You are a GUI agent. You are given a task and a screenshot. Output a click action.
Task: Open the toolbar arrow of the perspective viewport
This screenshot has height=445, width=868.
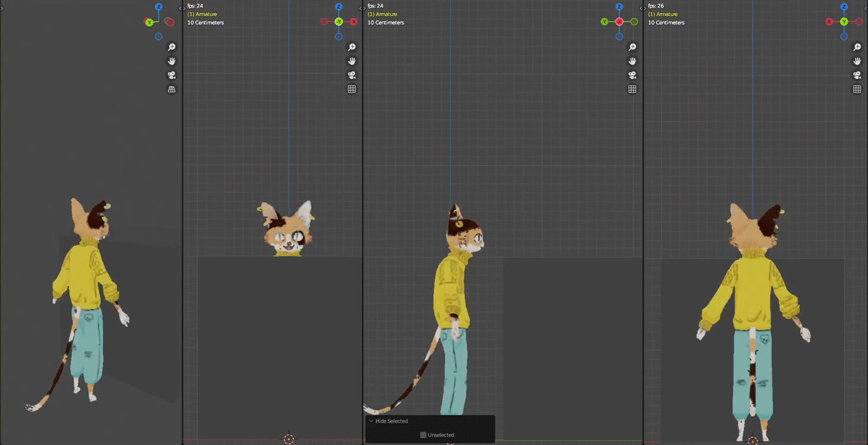[x=2, y=7]
